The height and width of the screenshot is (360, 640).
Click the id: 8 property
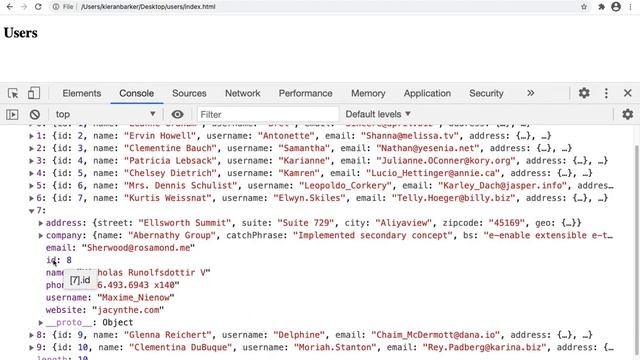click(59, 260)
